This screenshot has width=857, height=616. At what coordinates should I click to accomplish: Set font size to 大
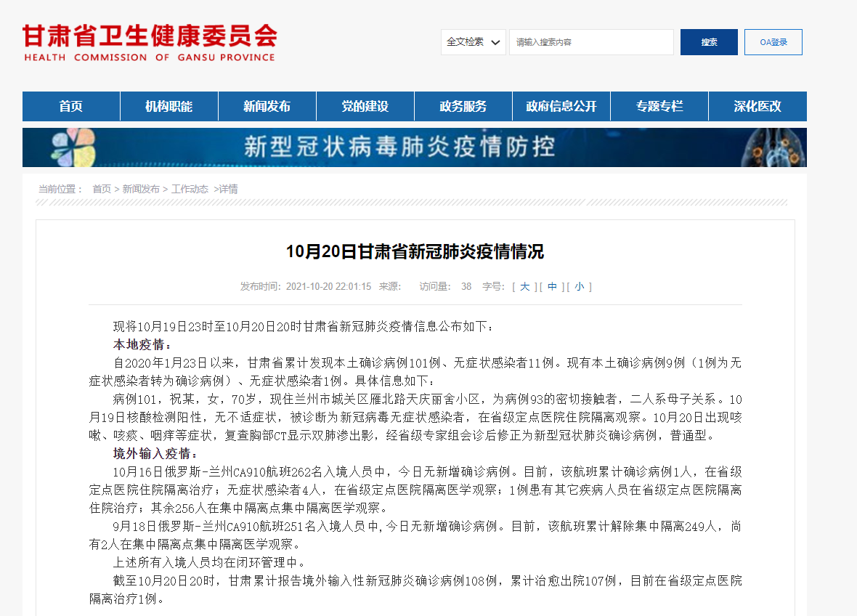(x=524, y=286)
